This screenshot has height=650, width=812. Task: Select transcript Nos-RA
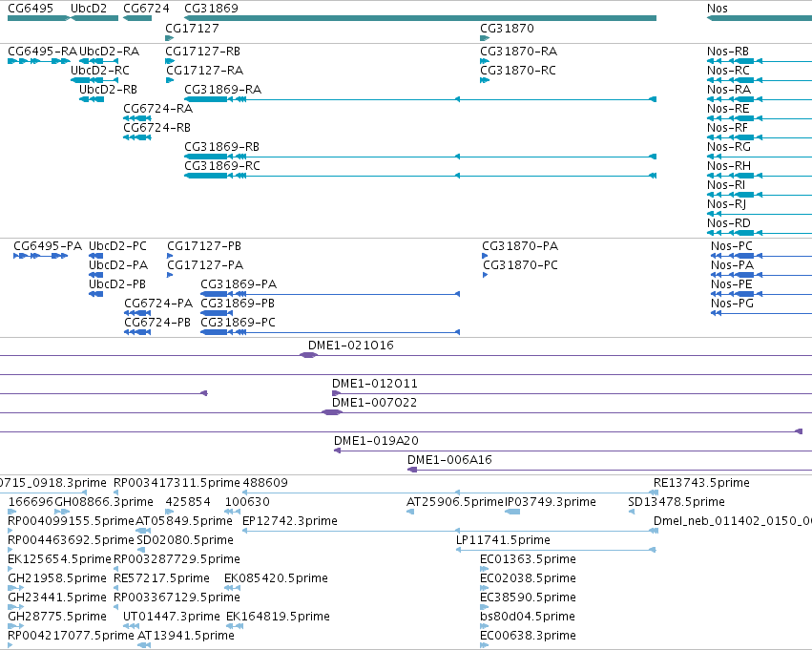coord(729,90)
